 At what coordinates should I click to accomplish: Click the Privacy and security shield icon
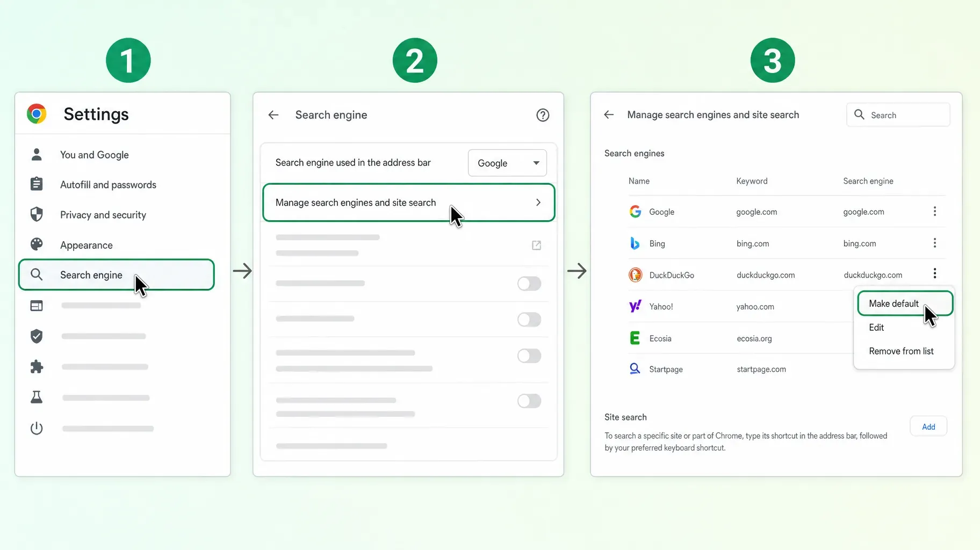pyautogui.click(x=37, y=214)
